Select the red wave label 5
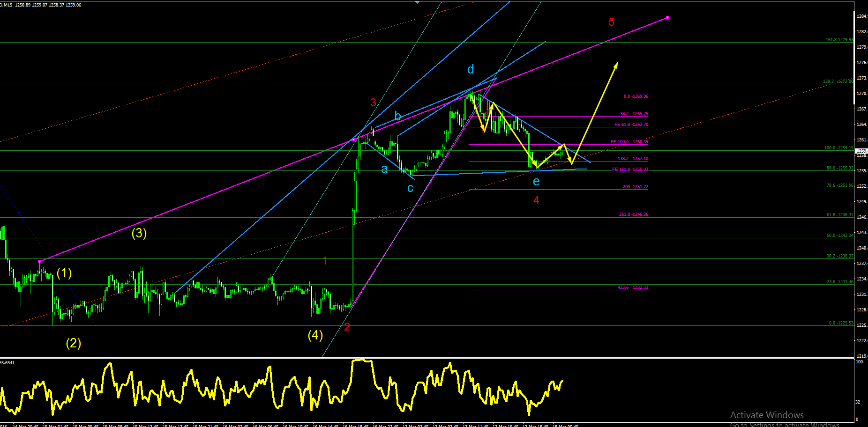 pyautogui.click(x=612, y=22)
